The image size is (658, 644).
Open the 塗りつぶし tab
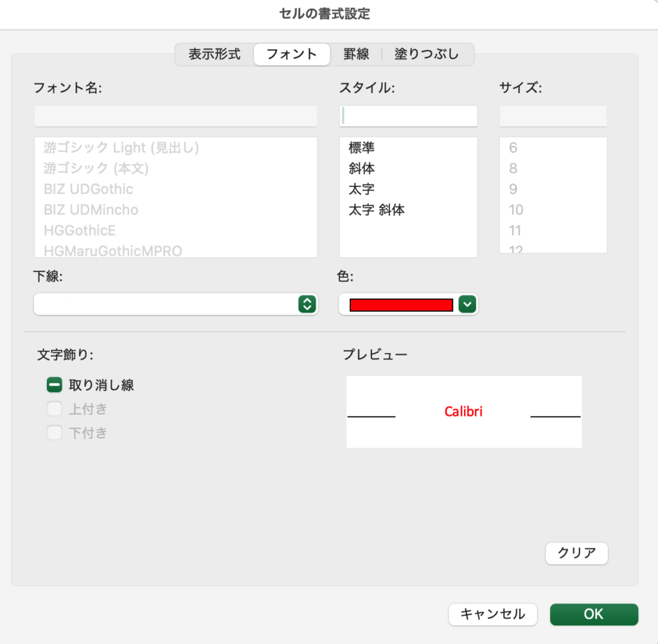[x=427, y=54]
